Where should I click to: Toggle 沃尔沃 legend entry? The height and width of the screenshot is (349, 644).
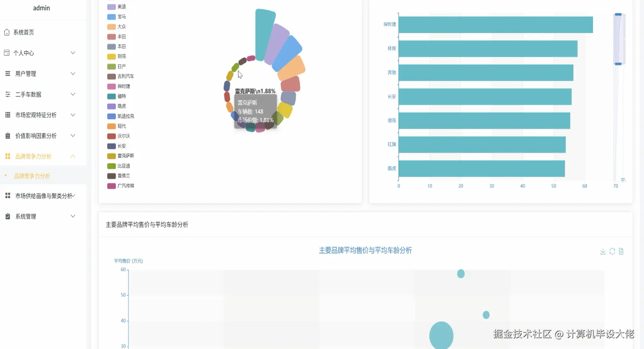tap(119, 136)
